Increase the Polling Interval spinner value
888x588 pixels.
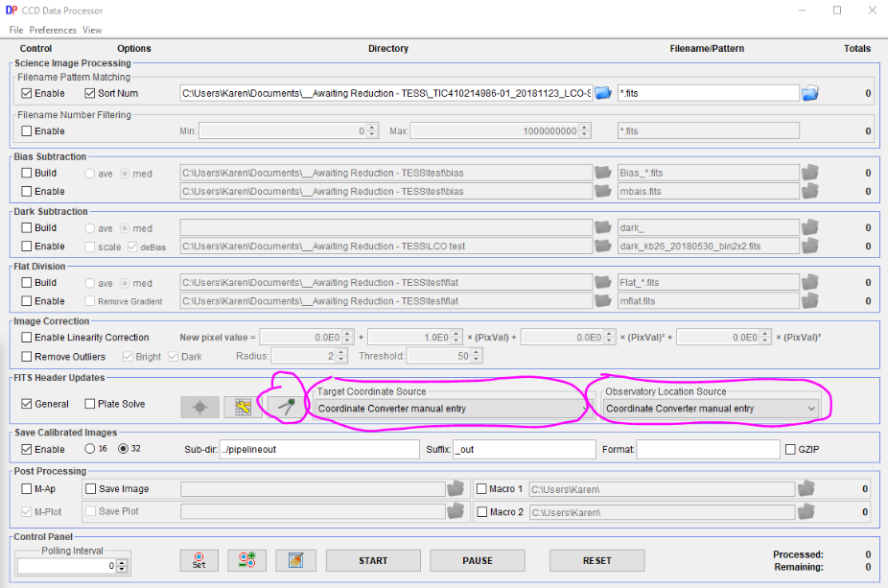122,562
